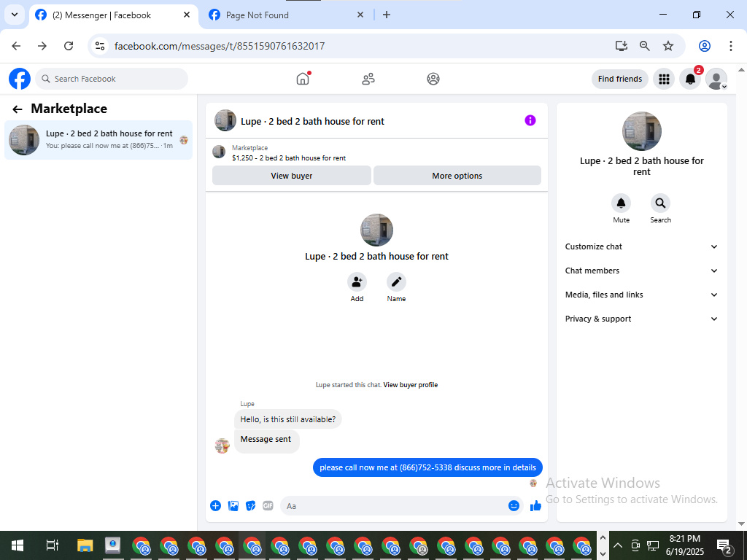Click the conversation header title Lupe
This screenshot has width=747, height=560.
click(312, 121)
